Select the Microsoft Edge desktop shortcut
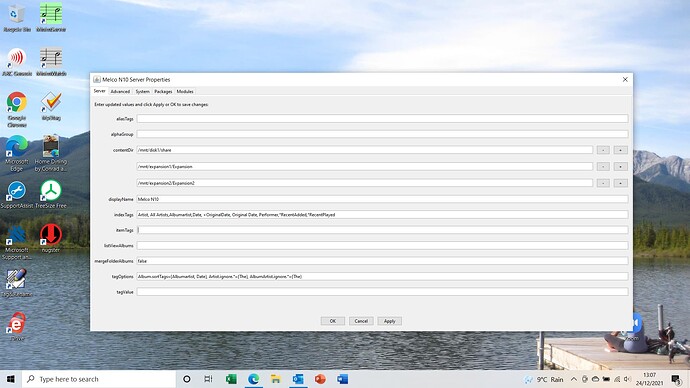This screenshot has height=388, width=690. click(x=17, y=153)
